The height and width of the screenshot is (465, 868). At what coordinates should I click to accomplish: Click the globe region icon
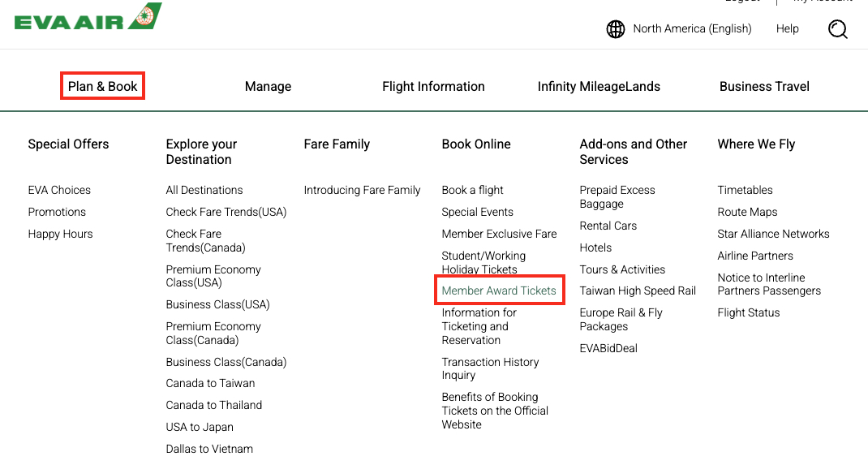point(616,28)
